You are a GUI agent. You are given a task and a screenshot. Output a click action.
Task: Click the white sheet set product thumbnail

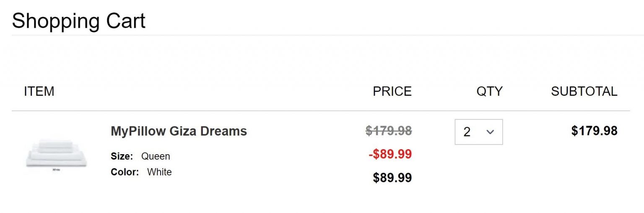pyautogui.click(x=57, y=153)
